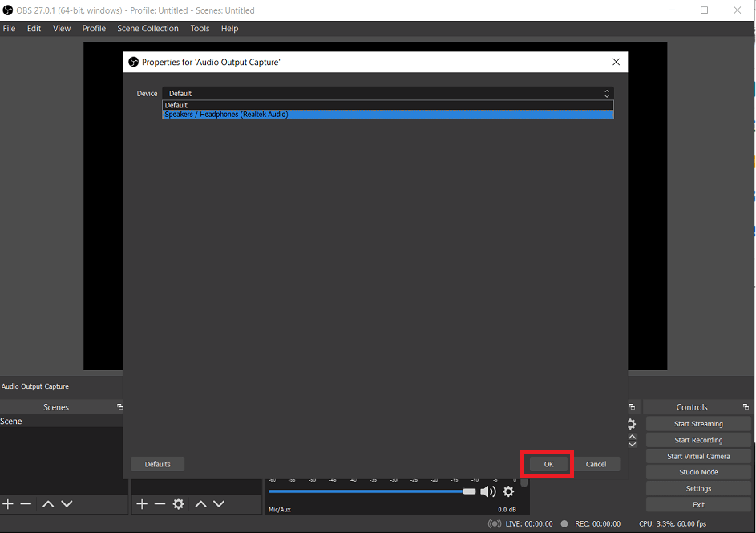Image resolution: width=756 pixels, height=533 pixels.
Task: Click Cancel in the properties dialog
Action: click(596, 464)
